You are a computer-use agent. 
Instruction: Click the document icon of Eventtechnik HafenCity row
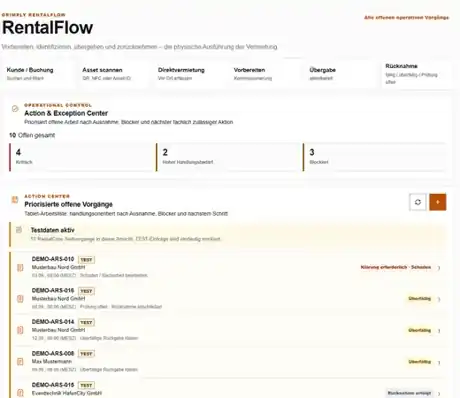click(x=20, y=393)
